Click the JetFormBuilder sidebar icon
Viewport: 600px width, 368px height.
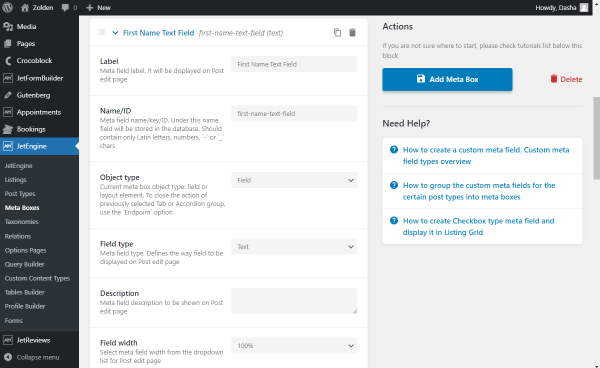coord(8,78)
